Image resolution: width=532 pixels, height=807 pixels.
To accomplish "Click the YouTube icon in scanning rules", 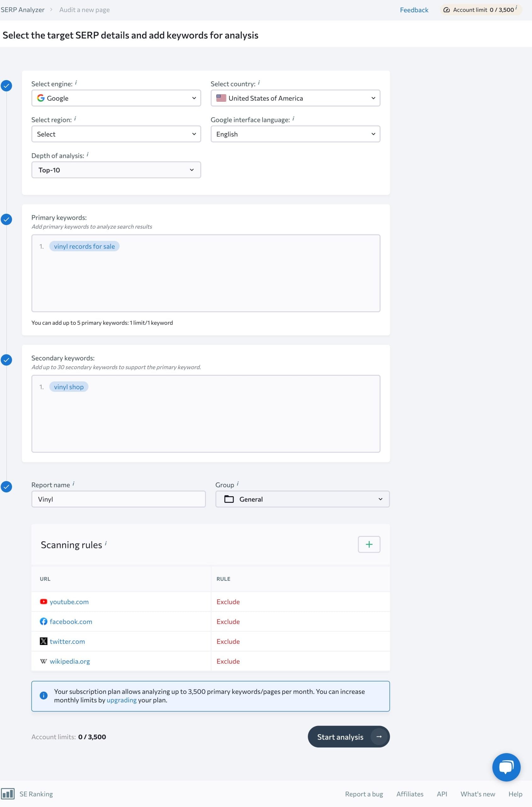I will (x=43, y=601).
